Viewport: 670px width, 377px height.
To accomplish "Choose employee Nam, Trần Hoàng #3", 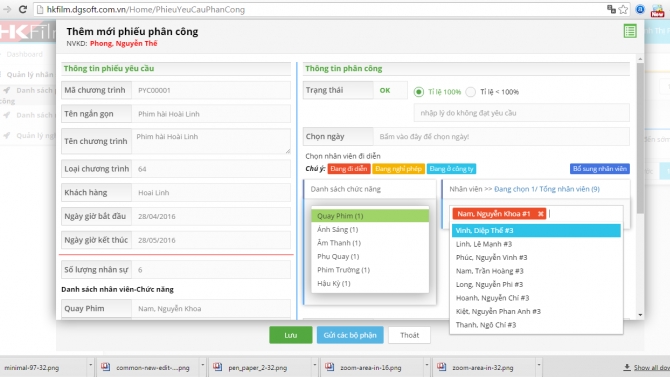I will coord(536,271).
